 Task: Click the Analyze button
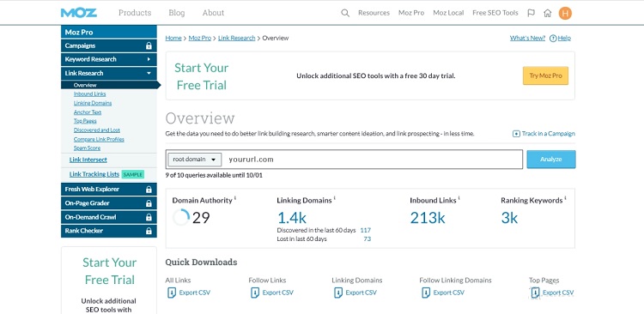coord(551,160)
